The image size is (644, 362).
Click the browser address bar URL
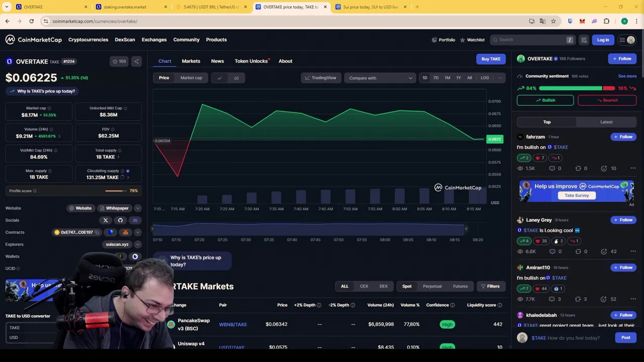coord(95,21)
